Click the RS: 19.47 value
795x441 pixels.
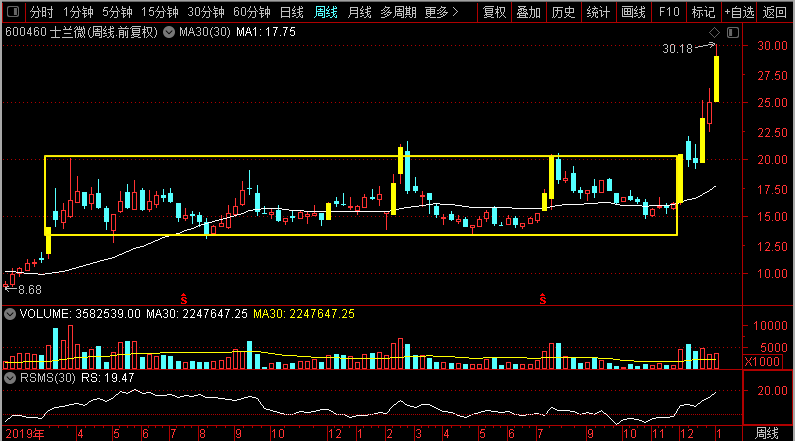(x=107, y=378)
